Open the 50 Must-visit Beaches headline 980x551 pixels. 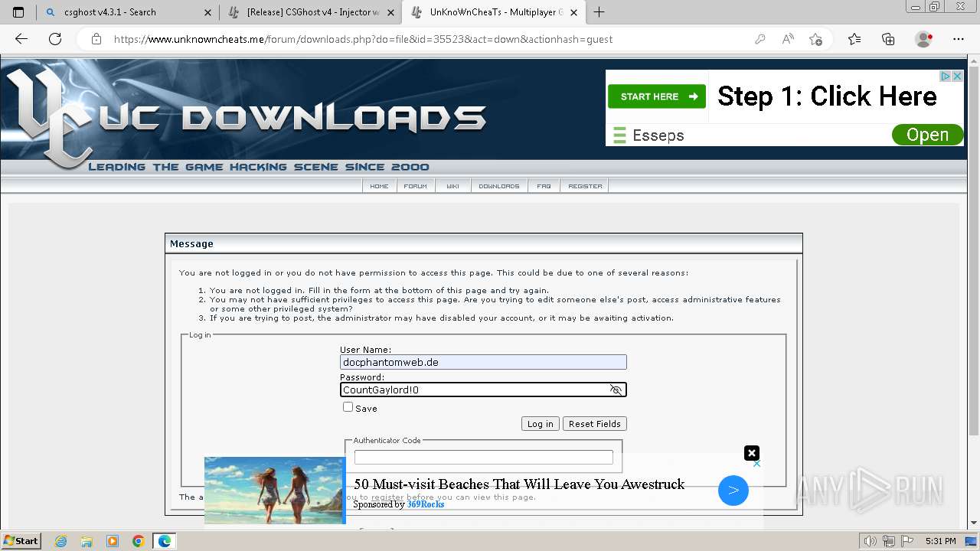(x=519, y=484)
